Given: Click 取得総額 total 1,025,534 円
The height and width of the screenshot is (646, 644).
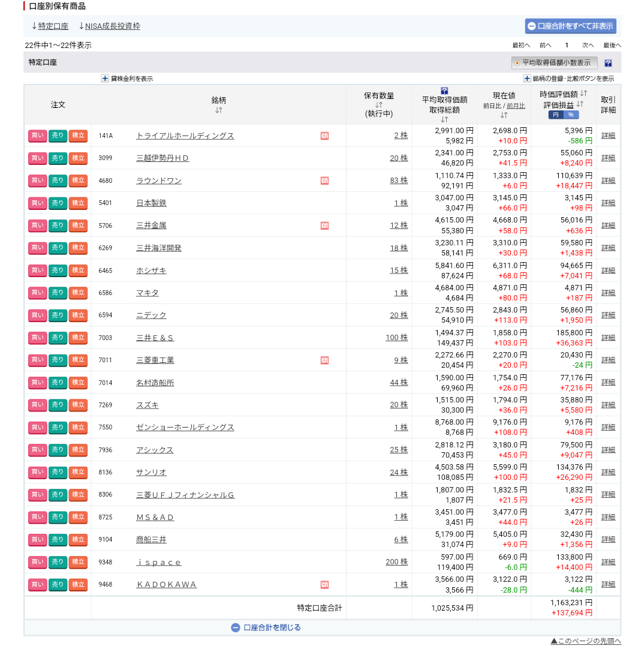Looking at the screenshot, I should coord(452,608).
